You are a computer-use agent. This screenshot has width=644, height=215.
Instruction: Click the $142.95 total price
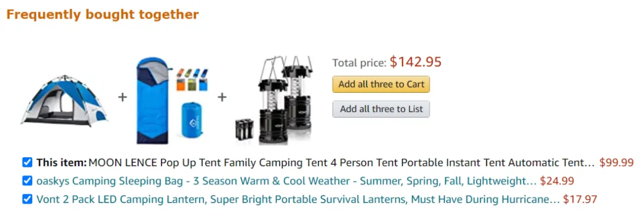416,62
